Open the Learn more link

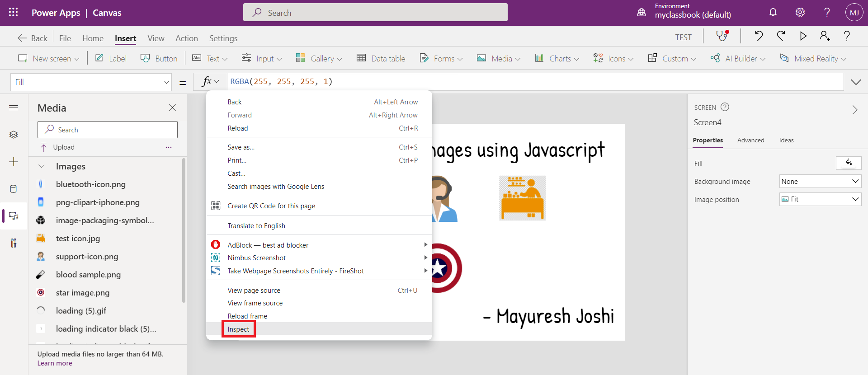point(55,363)
